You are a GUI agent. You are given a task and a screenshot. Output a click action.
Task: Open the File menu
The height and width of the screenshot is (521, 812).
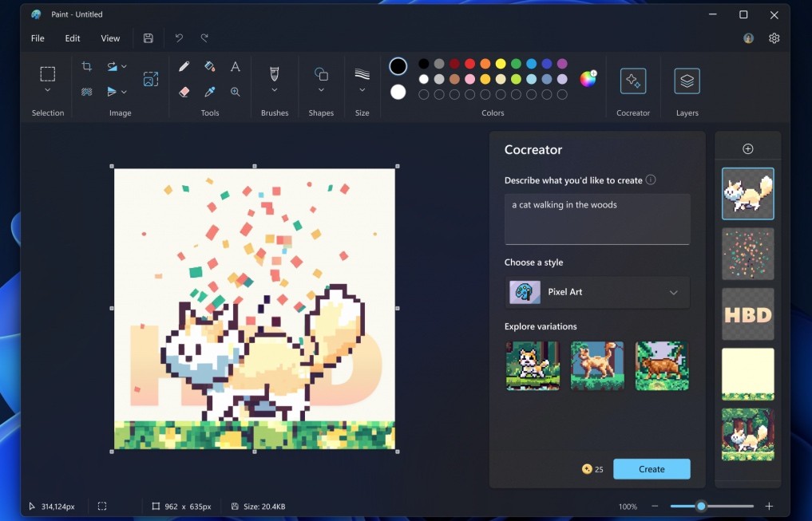point(38,38)
